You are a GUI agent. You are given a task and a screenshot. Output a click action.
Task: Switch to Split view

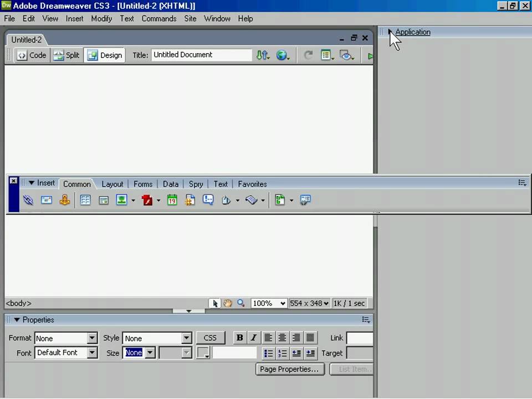(66, 55)
